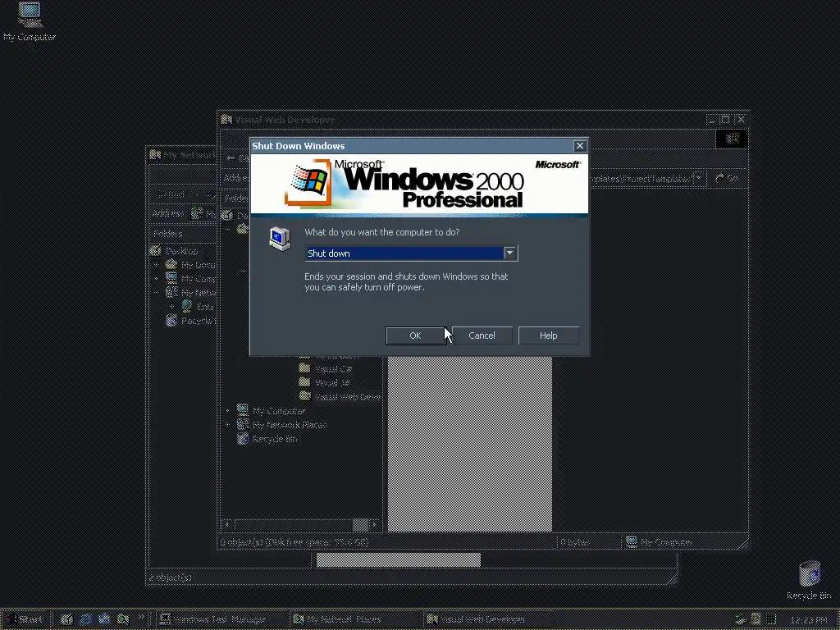This screenshot has height=630, width=840.
Task: Click the first system tray icon
Action: click(x=741, y=619)
